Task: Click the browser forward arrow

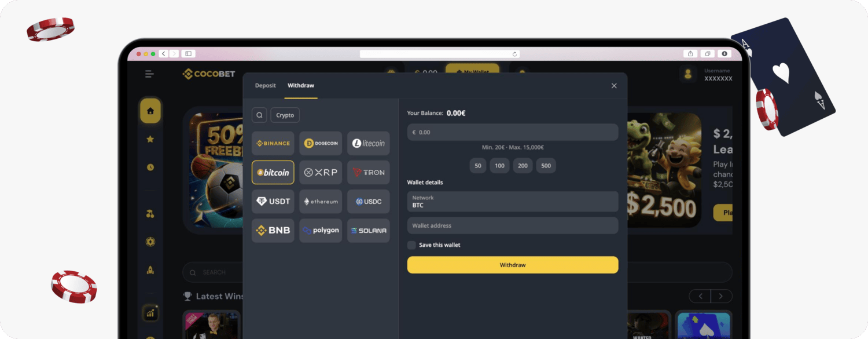Action: pos(174,54)
